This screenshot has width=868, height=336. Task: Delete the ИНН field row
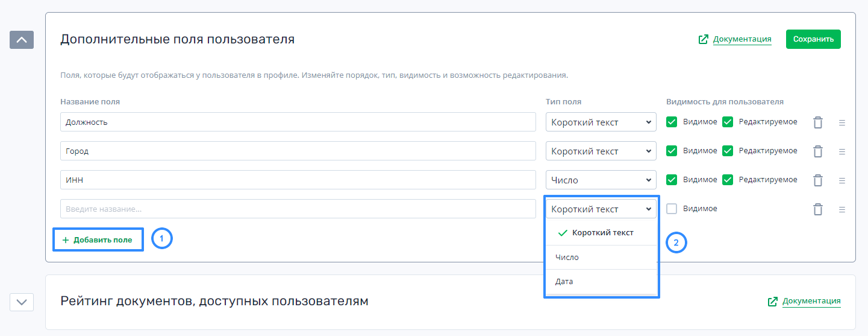coord(817,180)
